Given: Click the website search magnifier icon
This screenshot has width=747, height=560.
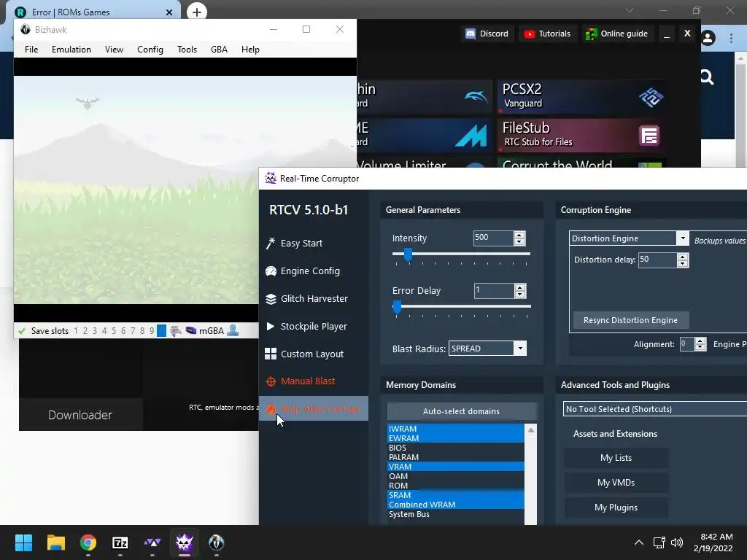Looking at the screenshot, I should (707, 77).
